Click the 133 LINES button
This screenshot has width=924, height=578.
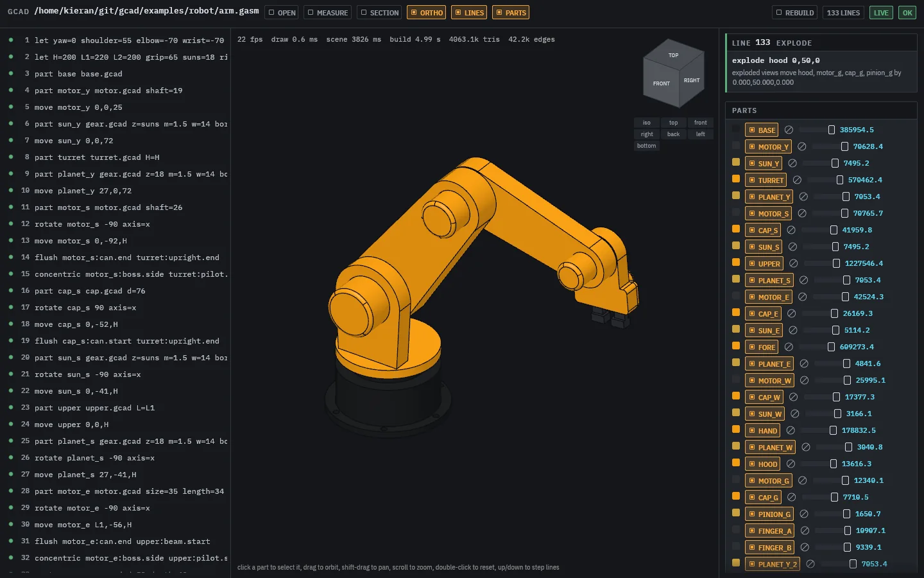pos(843,13)
